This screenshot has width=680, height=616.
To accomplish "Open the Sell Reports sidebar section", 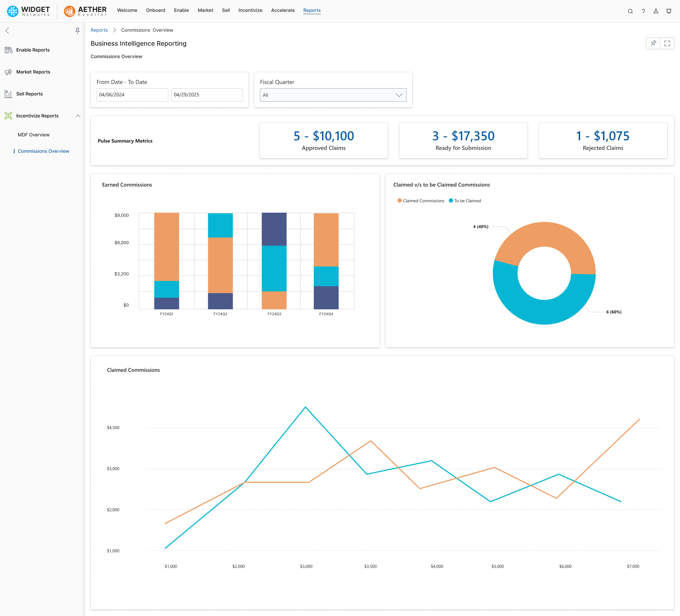I will click(x=29, y=94).
